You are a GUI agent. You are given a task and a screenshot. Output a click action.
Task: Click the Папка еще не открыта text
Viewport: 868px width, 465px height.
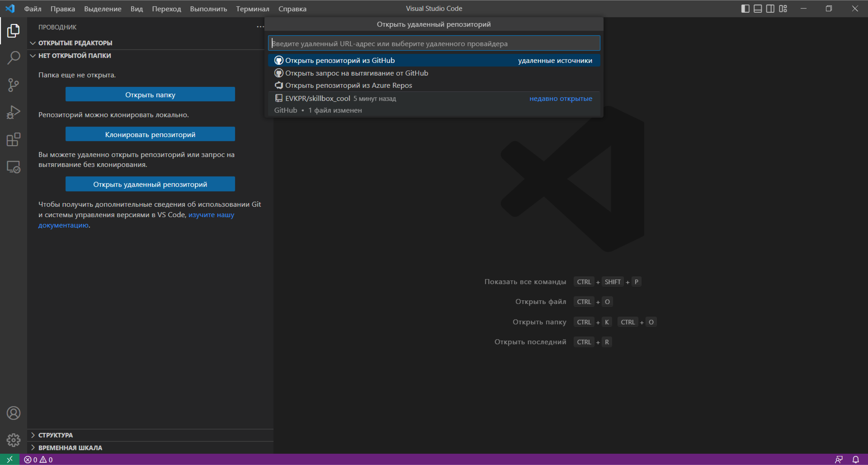[x=77, y=75]
